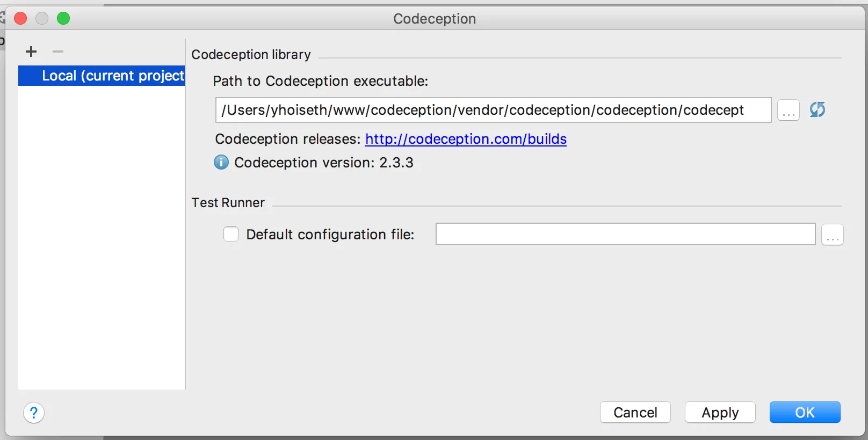The height and width of the screenshot is (440, 868).
Task: Focus the Codeception executable path field
Action: [x=493, y=110]
